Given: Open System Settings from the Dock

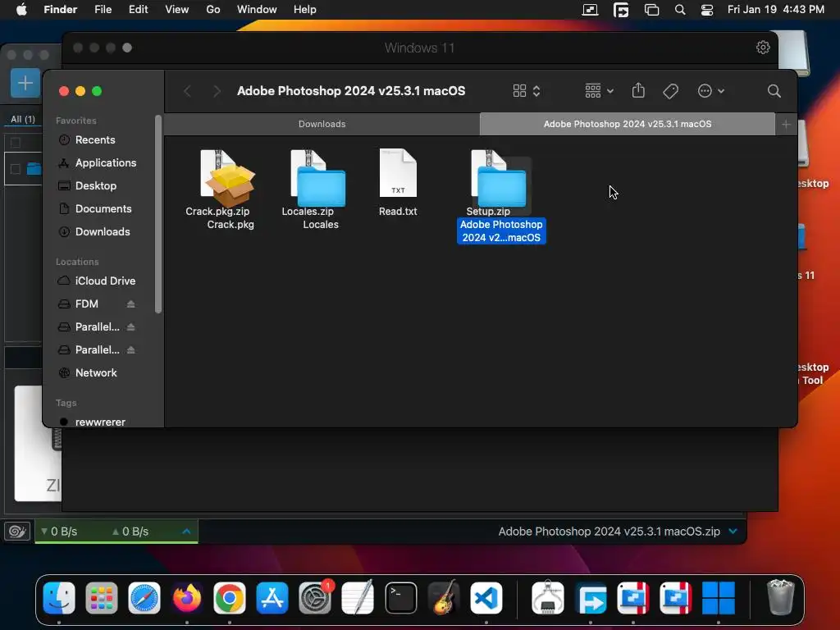Looking at the screenshot, I should (315, 597).
